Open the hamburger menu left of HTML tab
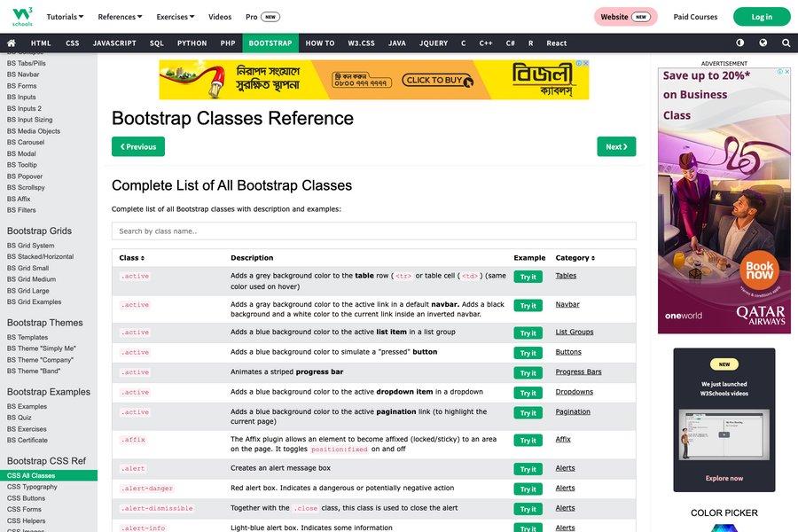Image resolution: width=798 pixels, height=532 pixels. click(x=11, y=42)
